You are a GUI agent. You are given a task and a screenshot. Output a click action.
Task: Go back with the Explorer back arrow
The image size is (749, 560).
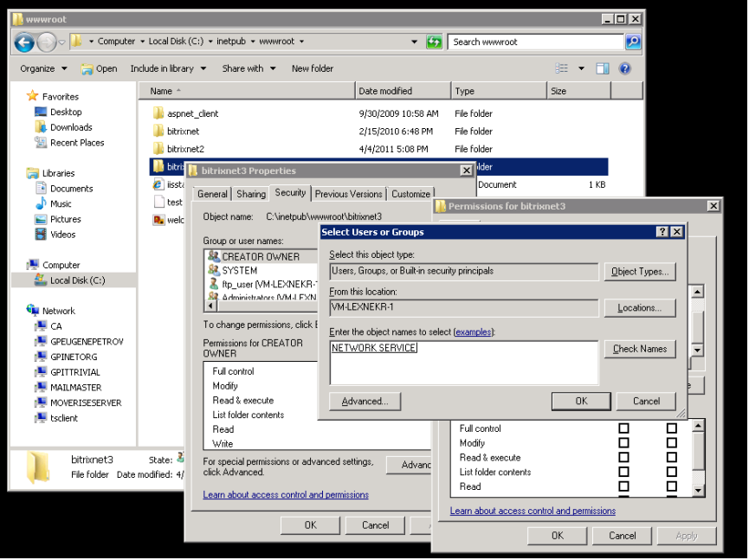(x=24, y=42)
